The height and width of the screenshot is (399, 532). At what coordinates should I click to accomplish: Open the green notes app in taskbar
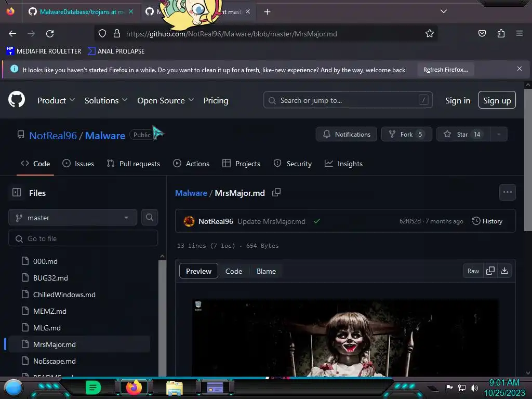[x=93, y=388]
